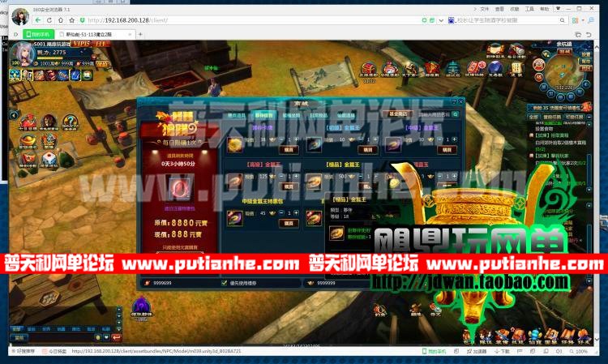
Task: Increase quantity of the 18-price item
Action: pyautogui.click(x=296, y=139)
